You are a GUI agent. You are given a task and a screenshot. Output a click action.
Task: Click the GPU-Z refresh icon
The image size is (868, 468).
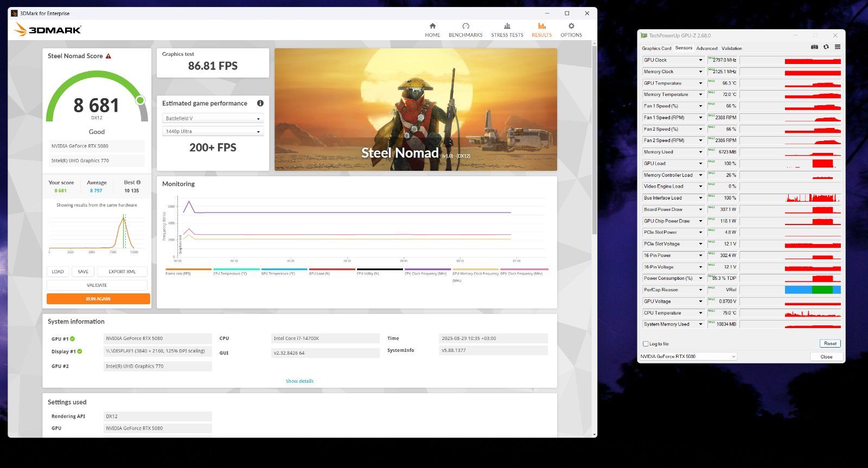point(826,47)
